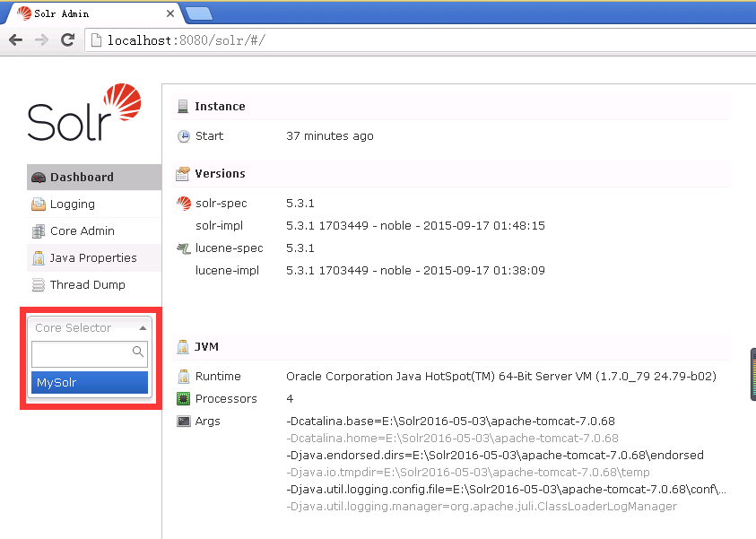Click the Solr logo
This screenshot has height=539, width=756.
84,112
